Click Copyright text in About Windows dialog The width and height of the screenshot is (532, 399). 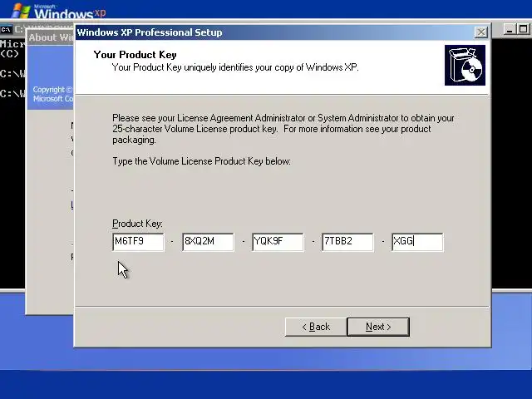(52, 94)
